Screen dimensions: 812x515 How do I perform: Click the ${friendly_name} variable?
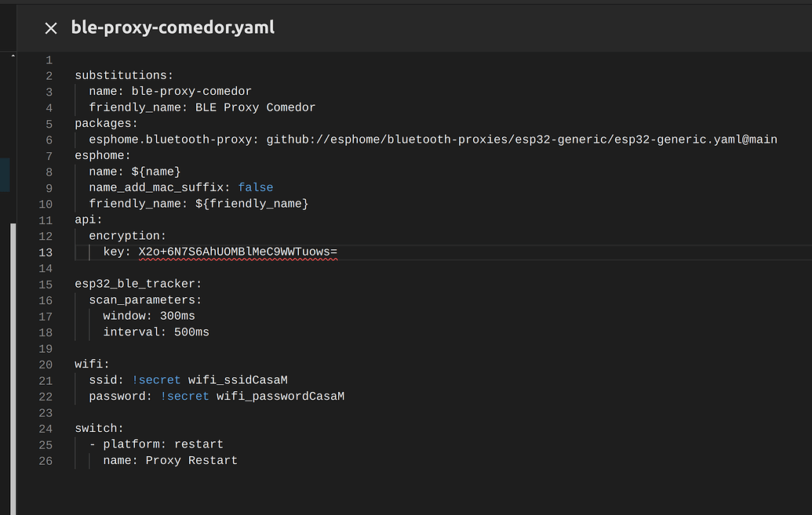tap(251, 204)
